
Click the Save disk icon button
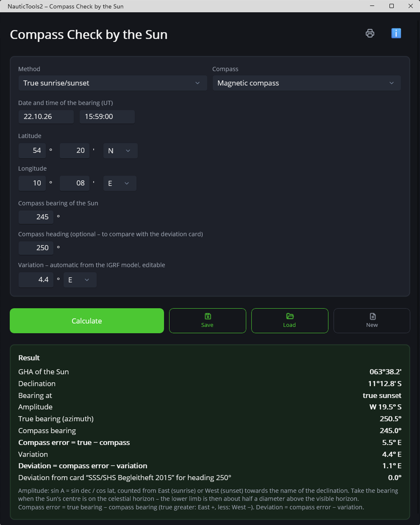(208, 321)
